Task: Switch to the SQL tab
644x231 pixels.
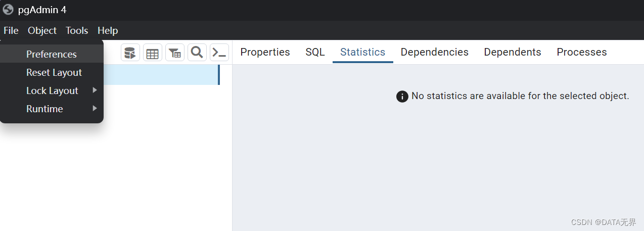Action: coord(315,52)
